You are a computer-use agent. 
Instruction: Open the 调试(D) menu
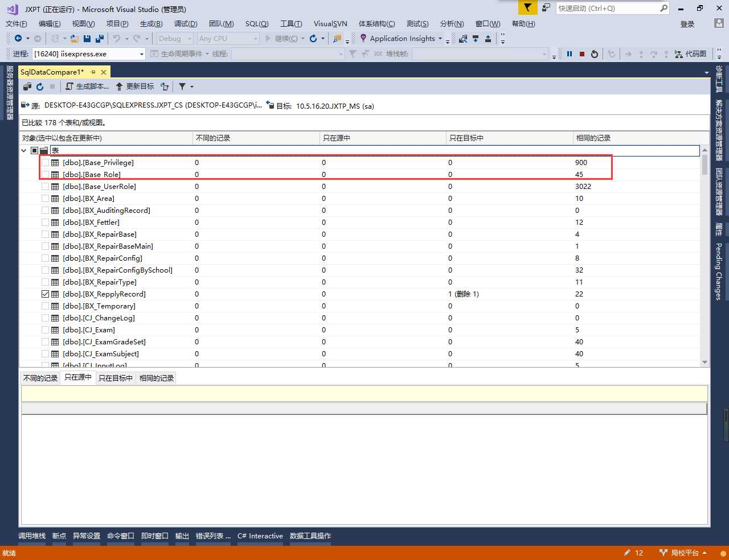pyautogui.click(x=186, y=23)
